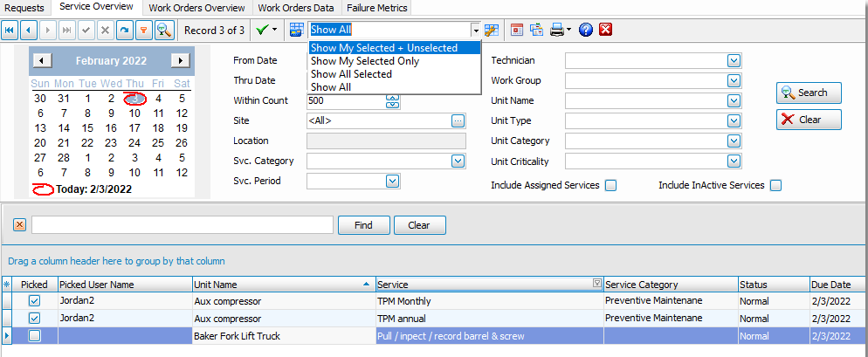
Task: Click the Service Category column header
Action: tap(671, 285)
